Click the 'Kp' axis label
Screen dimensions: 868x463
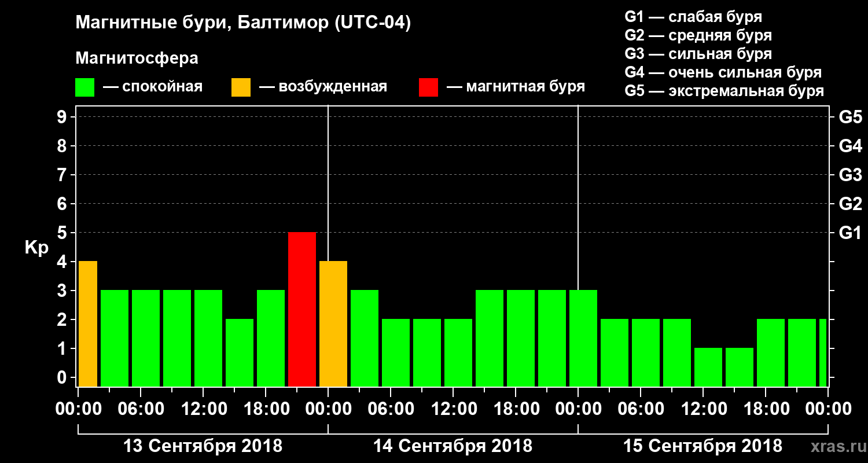pos(36,247)
